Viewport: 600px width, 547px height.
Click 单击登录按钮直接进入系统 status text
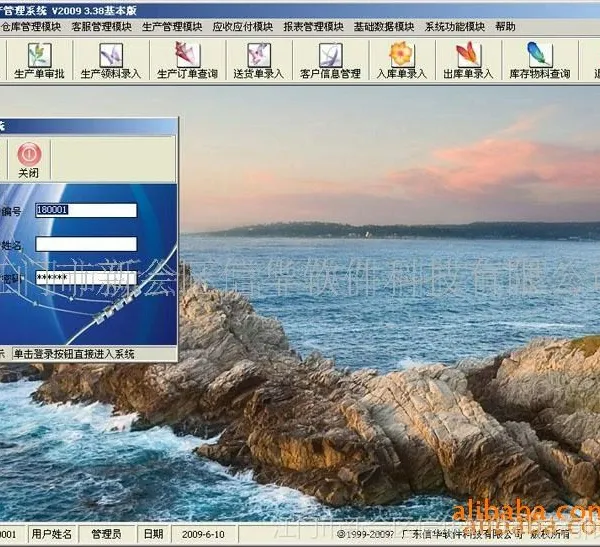click(74, 354)
